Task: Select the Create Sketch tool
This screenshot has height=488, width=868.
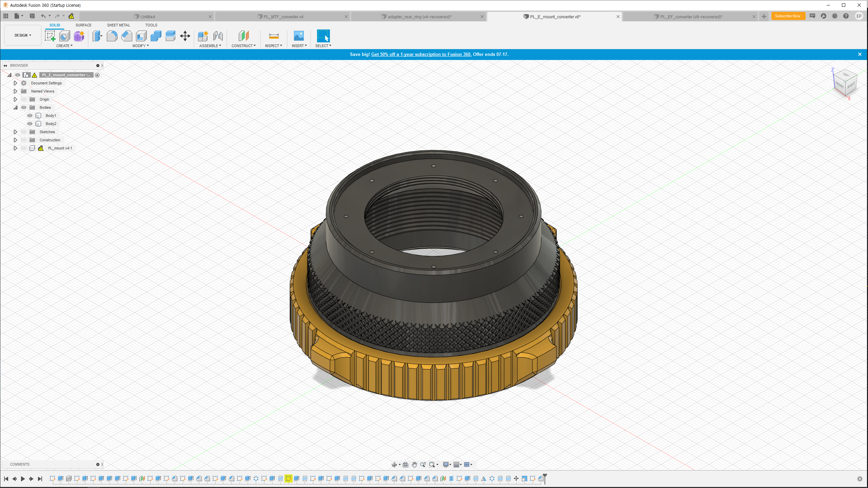Action: pos(50,36)
